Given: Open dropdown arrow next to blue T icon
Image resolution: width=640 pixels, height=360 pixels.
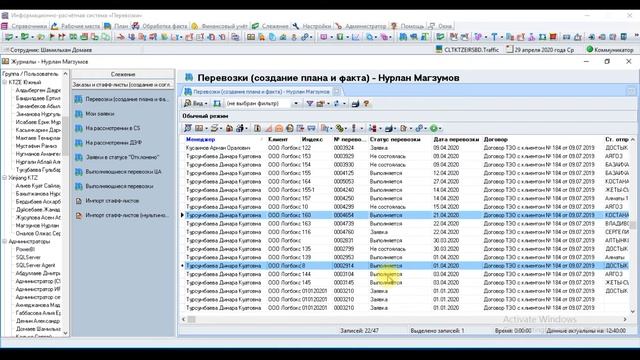Looking at the screenshot, I should [501, 37].
